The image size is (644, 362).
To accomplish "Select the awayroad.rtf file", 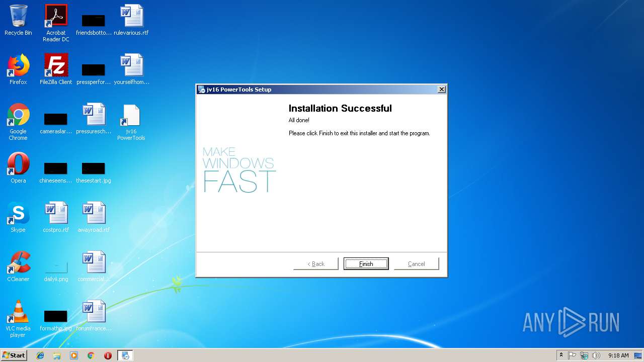I will (x=94, y=217).
